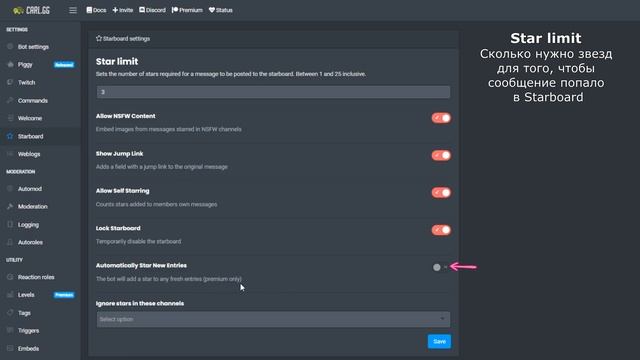Click the Logging sidebar icon
The image size is (640, 360).
(10, 224)
